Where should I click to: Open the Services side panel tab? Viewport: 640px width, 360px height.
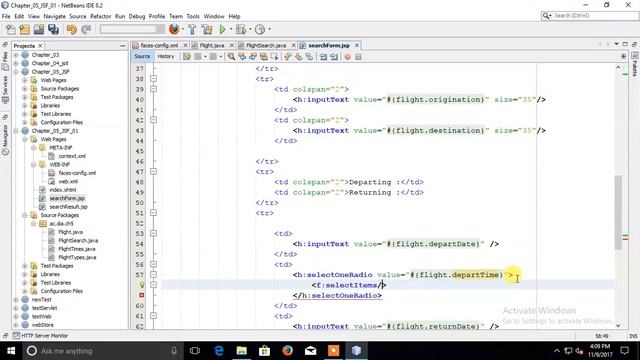click(x=5, y=89)
